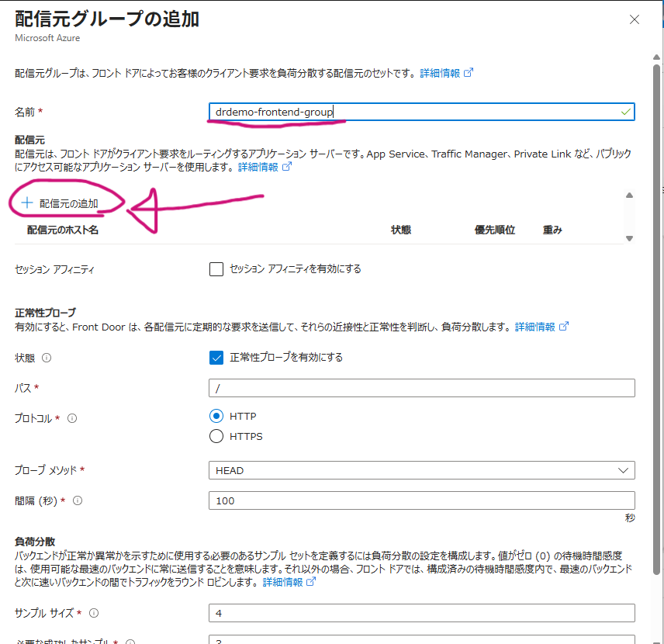Close the 配信元グループの追加 panel
The width and height of the screenshot is (664, 644).
[x=634, y=19]
